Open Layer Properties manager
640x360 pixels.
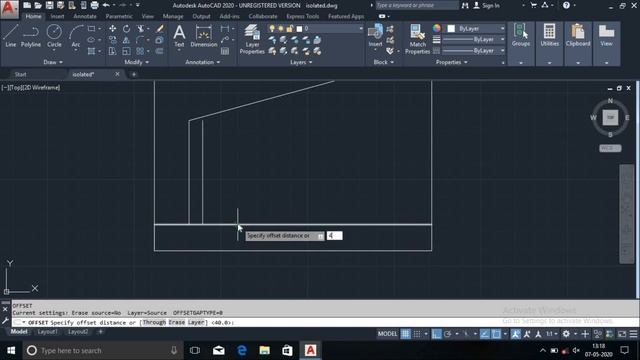point(252,39)
